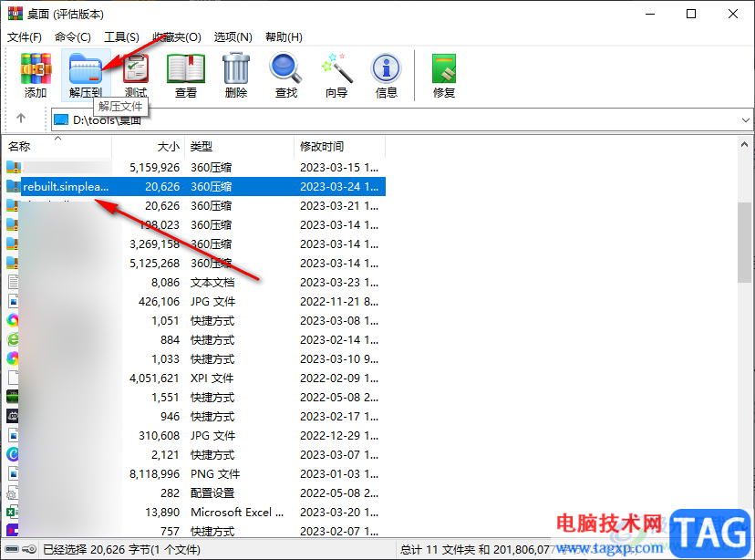Show archive 信息 (Info) icon

coord(387,75)
